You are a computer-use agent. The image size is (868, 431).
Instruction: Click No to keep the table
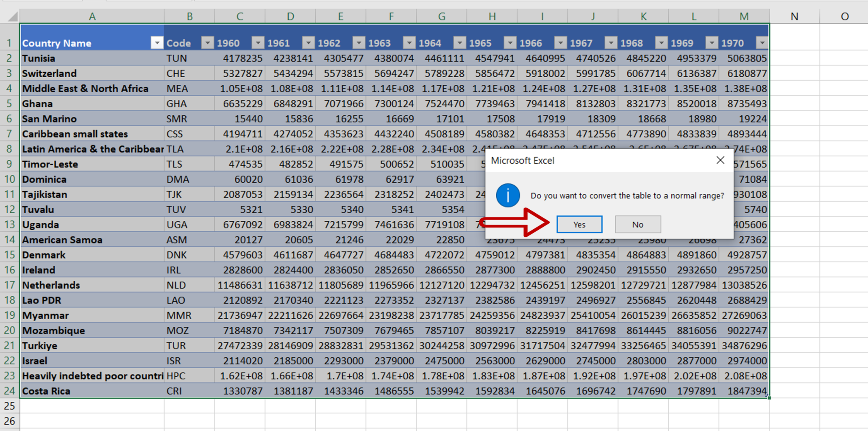click(638, 224)
